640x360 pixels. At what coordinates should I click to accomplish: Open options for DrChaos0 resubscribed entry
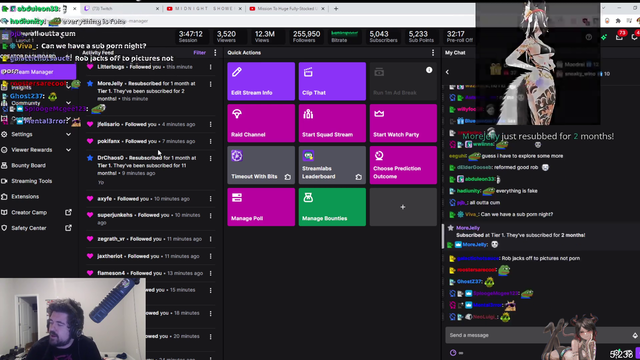tap(211, 158)
